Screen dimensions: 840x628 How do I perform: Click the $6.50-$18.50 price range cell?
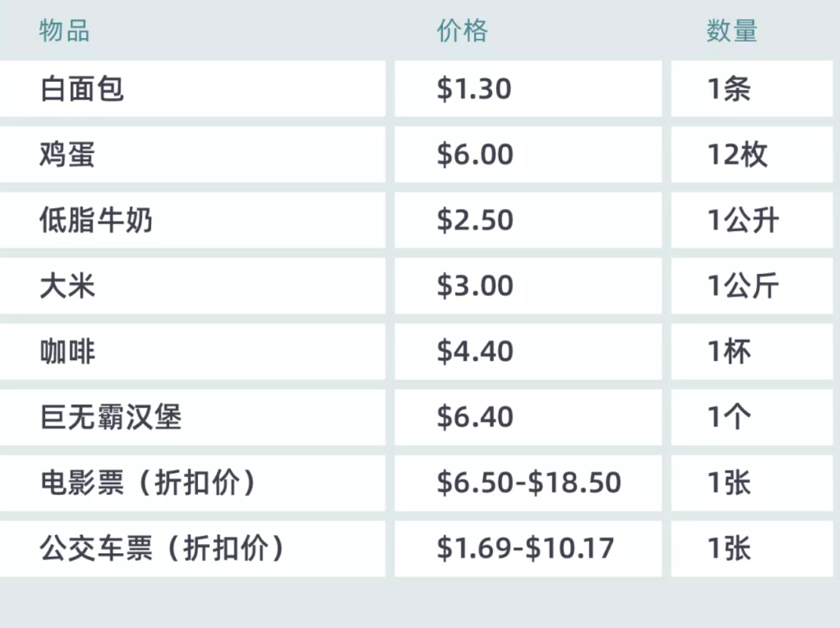pos(528,483)
